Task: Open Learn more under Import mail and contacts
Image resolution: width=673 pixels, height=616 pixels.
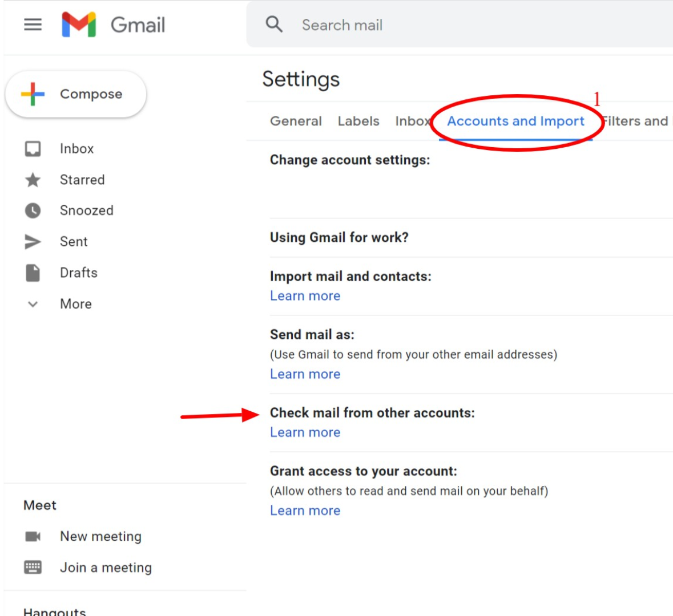Action: click(305, 296)
